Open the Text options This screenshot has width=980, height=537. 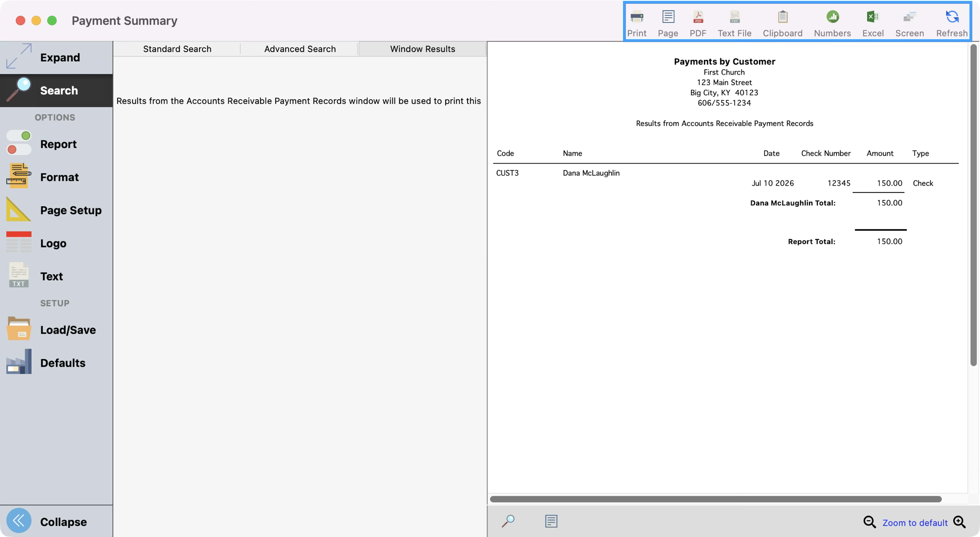(x=56, y=276)
